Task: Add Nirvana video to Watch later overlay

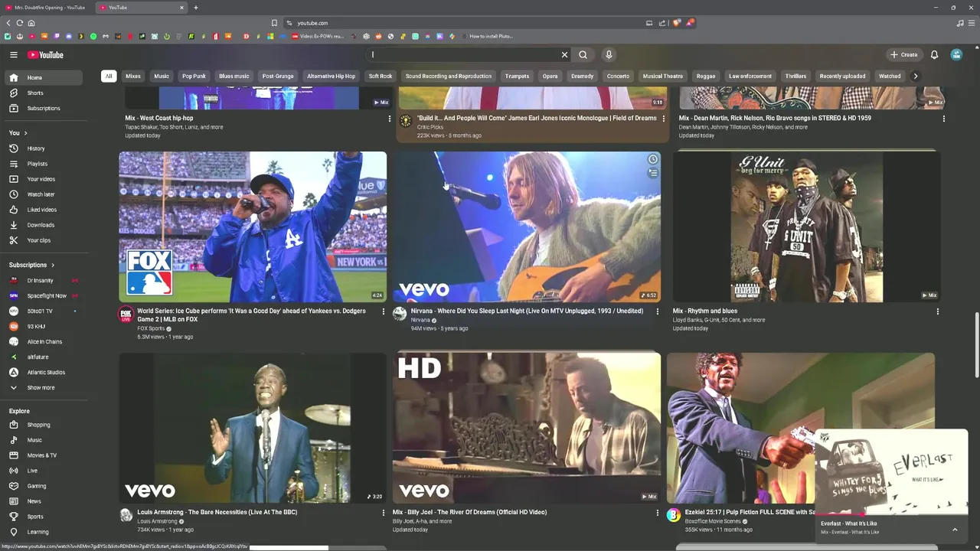Action: pos(652,160)
